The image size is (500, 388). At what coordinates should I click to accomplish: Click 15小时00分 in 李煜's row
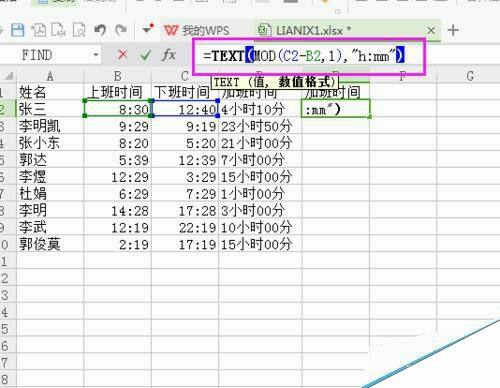click(260, 176)
